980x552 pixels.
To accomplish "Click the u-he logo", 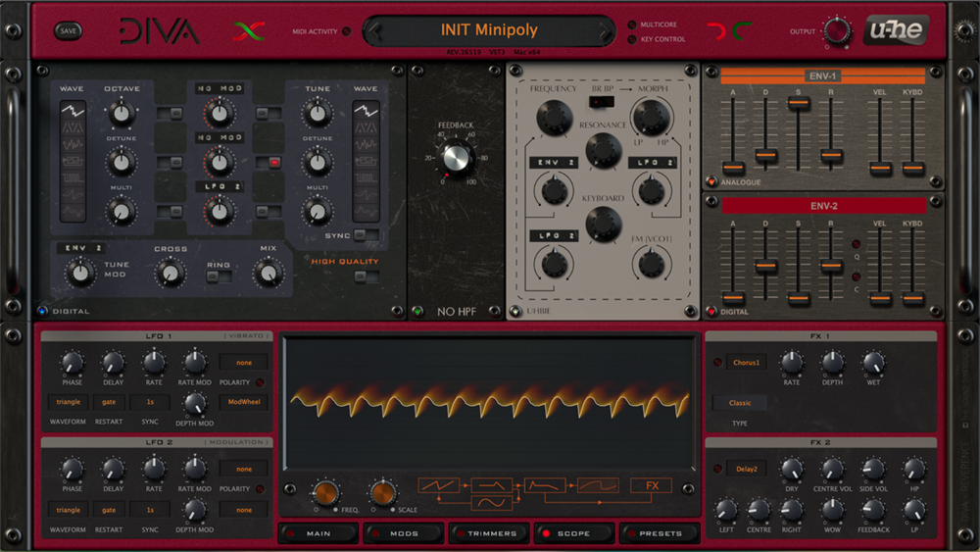I will 897,29.
